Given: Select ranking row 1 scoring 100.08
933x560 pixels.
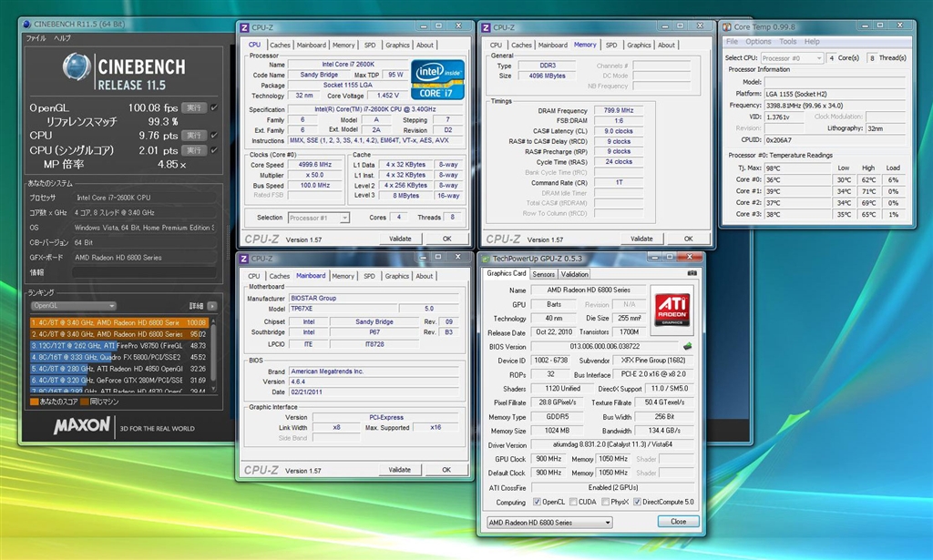Looking at the screenshot, I should pos(118,323).
